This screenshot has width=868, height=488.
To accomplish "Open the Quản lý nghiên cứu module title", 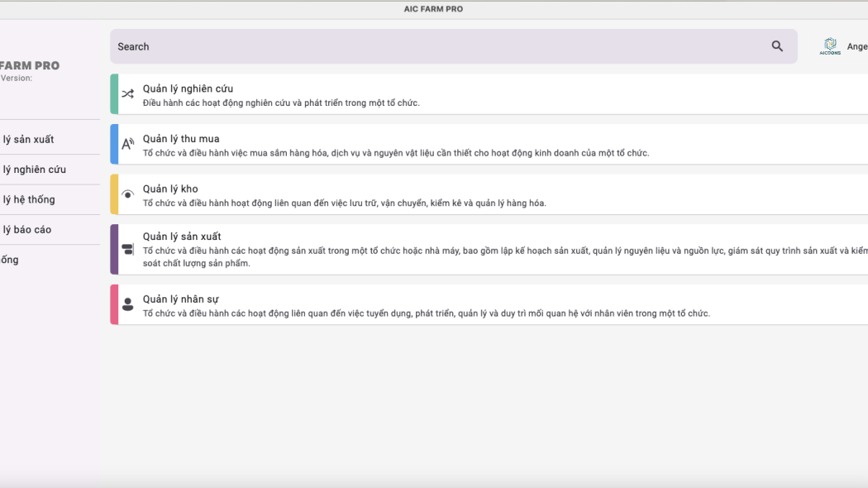I will [188, 89].
